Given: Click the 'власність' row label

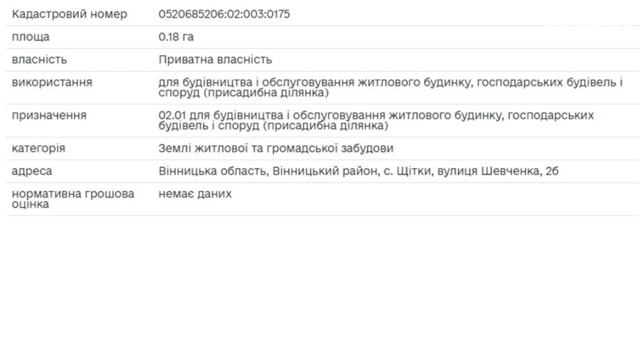Looking at the screenshot, I should pyautogui.click(x=39, y=60).
